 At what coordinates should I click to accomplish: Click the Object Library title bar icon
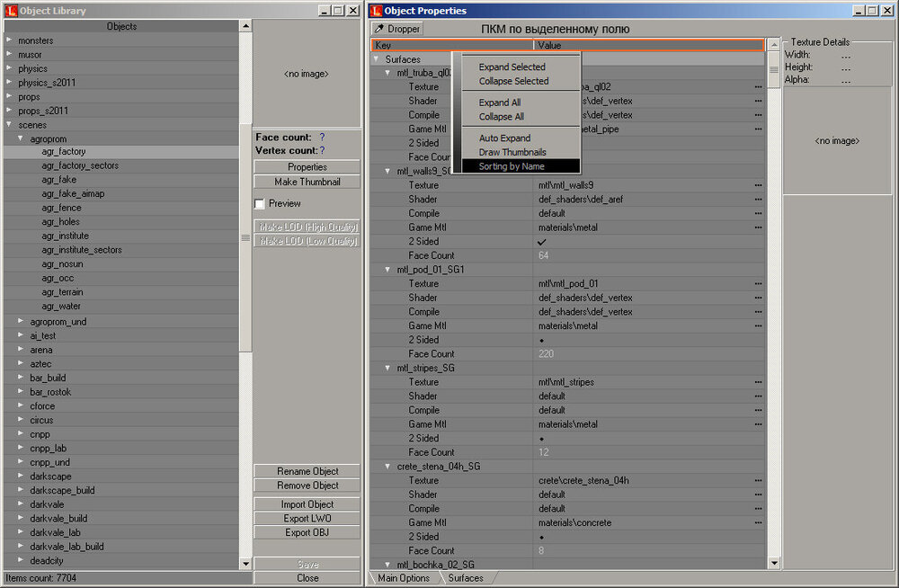[x=11, y=10]
